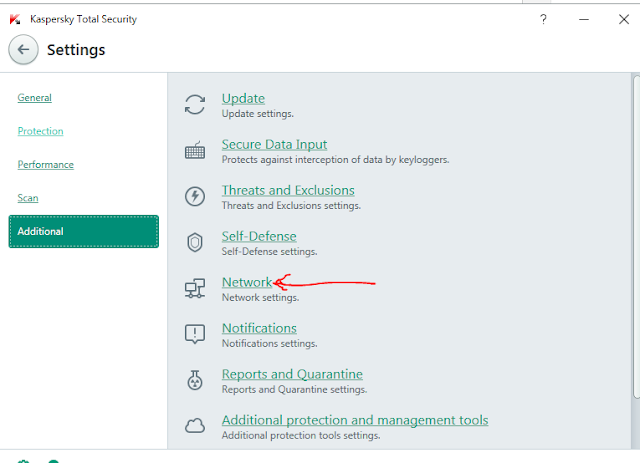Open the Performance settings section
This screenshot has width=640, height=463.
45,164
